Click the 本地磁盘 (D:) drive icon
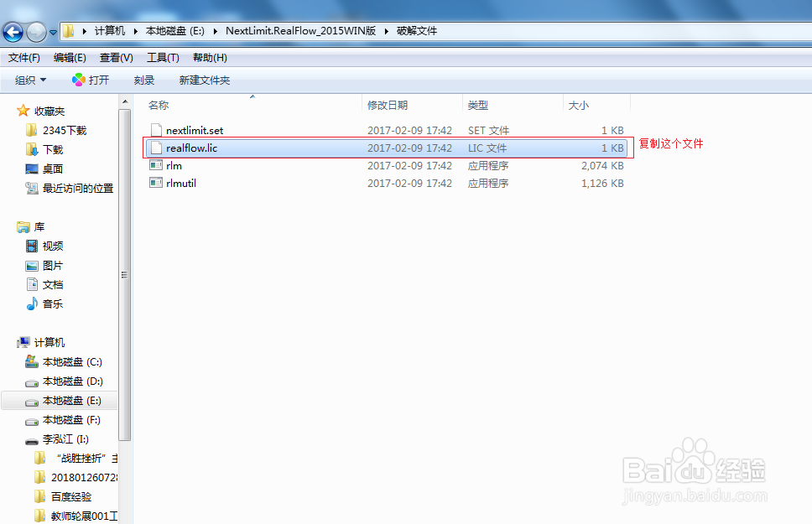 tap(32, 382)
